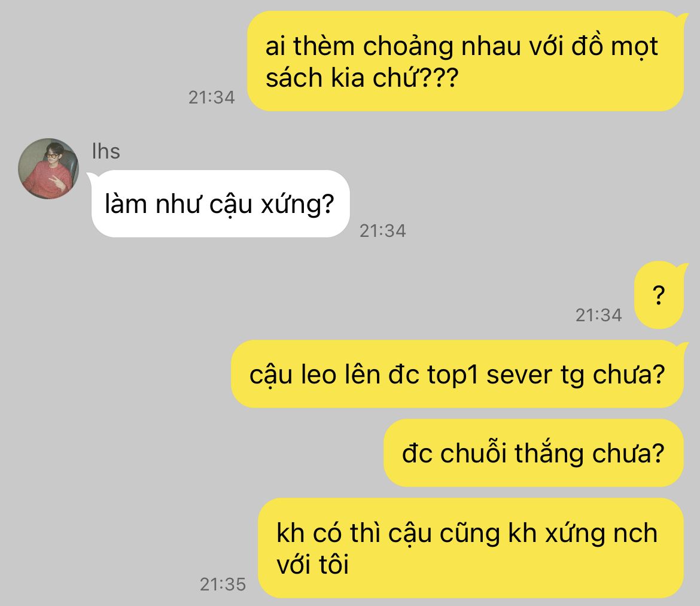700x606 pixels.
Task: Tap the yellow single question mark bubble
Action: tap(659, 295)
